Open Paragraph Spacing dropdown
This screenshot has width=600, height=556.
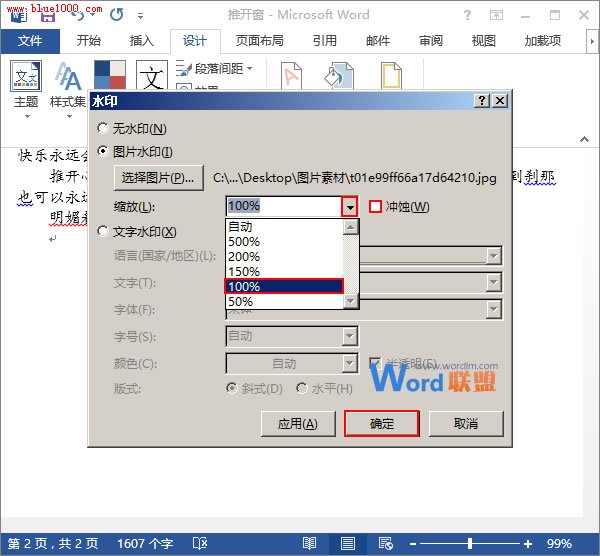[215, 68]
